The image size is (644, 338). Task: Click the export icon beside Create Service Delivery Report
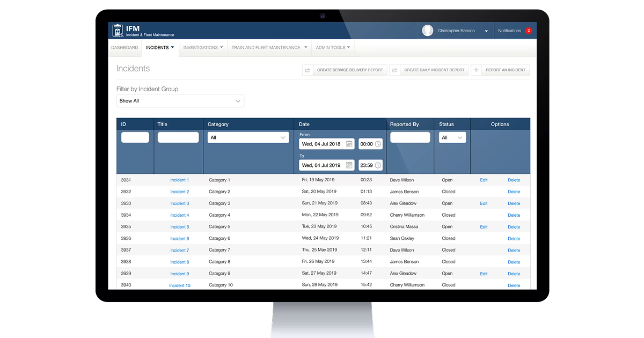pyautogui.click(x=306, y=70)
